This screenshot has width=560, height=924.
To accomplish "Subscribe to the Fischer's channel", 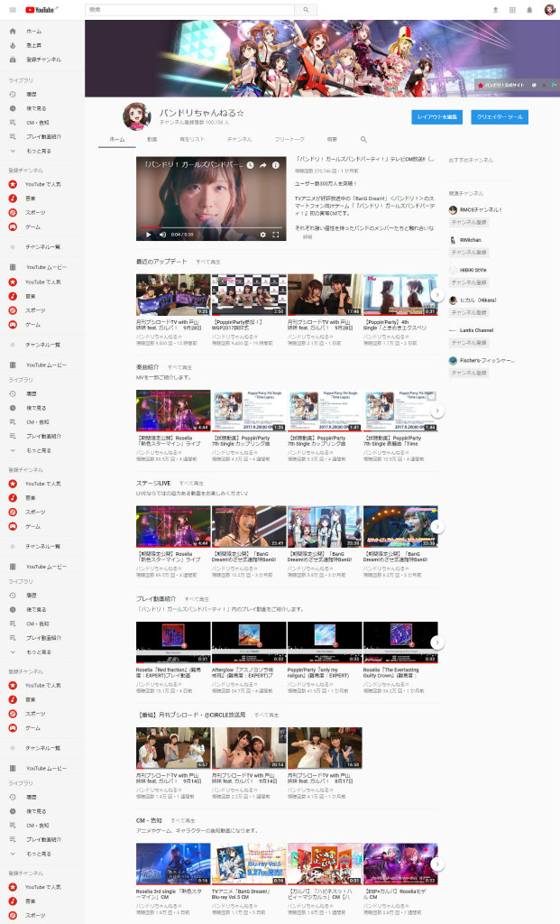I will (469, 373).
